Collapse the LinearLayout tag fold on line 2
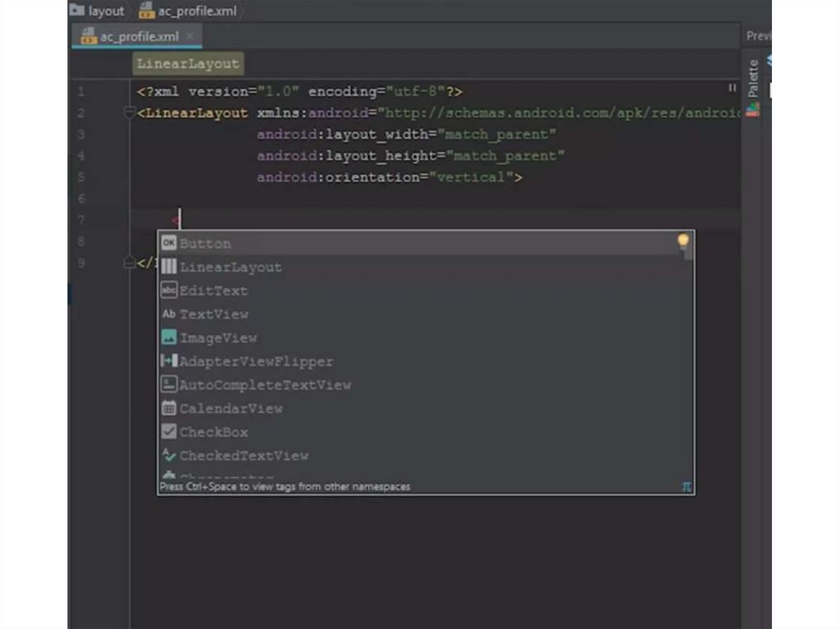 point(130,113)
